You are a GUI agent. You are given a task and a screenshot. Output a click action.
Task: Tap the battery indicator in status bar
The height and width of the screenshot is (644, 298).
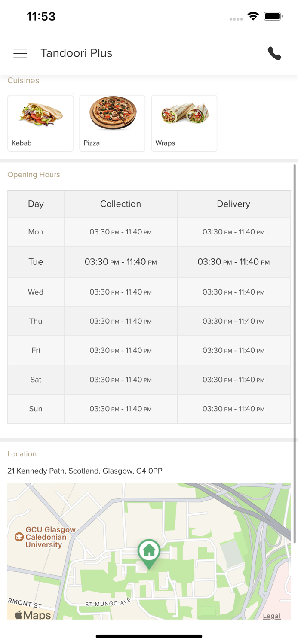[x=273, y=16]
